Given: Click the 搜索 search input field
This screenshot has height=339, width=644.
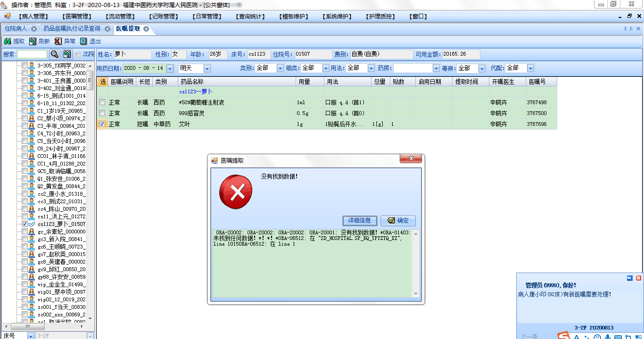Looking at the screenshot, I should click(x=32, y=54).
